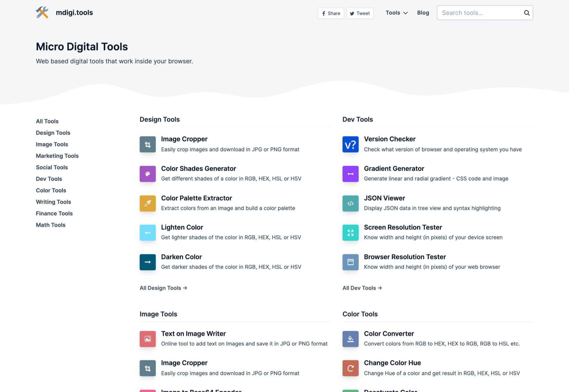Open the Change Color Hue title link
569x392 pixels.
(x=392, y=363)
